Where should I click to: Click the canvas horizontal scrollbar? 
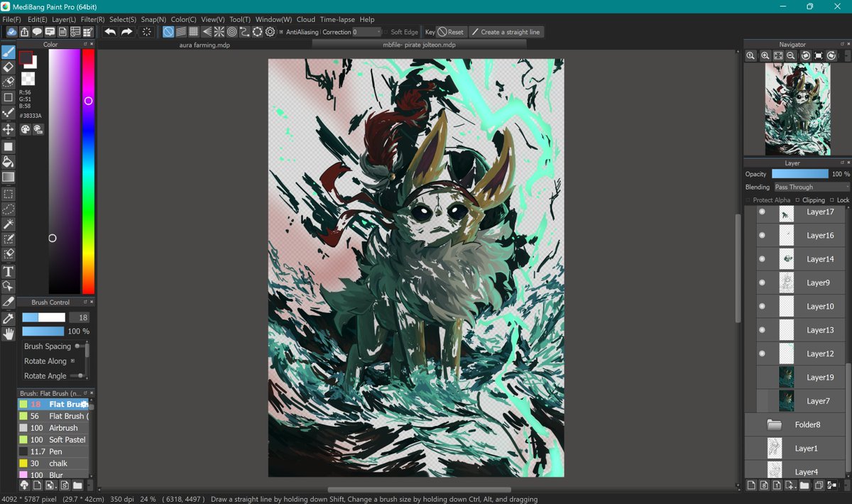419,489
